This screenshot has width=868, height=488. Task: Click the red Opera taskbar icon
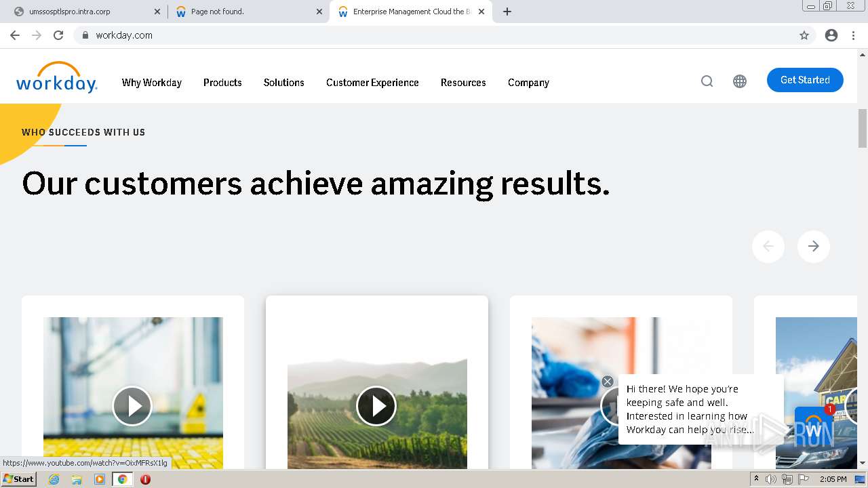click(145, 479)
